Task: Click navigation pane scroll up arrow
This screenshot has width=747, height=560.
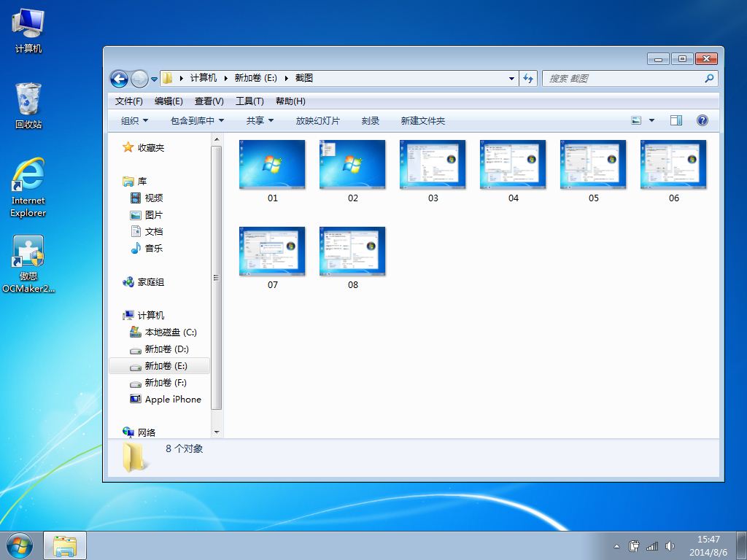Action: point(216,139)
